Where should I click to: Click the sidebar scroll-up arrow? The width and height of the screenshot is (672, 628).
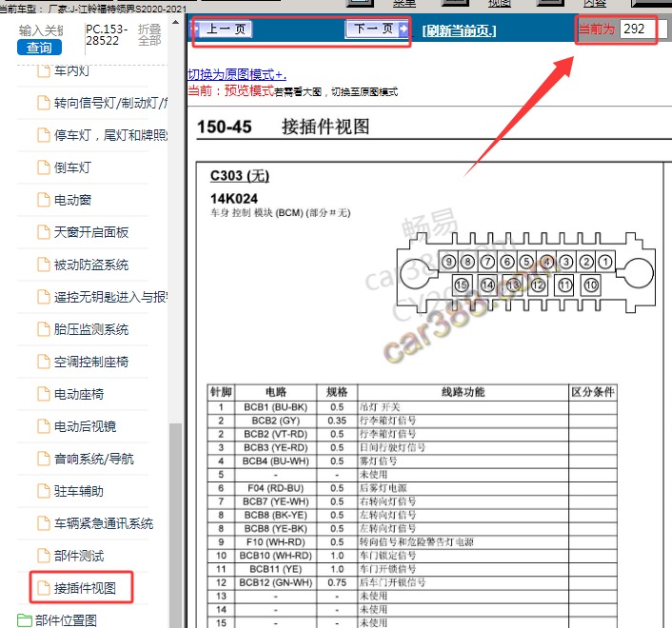(175, 22)
